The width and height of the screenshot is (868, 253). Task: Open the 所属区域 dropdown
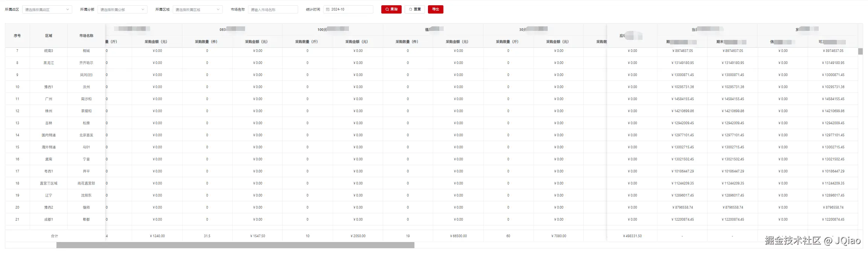(198, 9)
